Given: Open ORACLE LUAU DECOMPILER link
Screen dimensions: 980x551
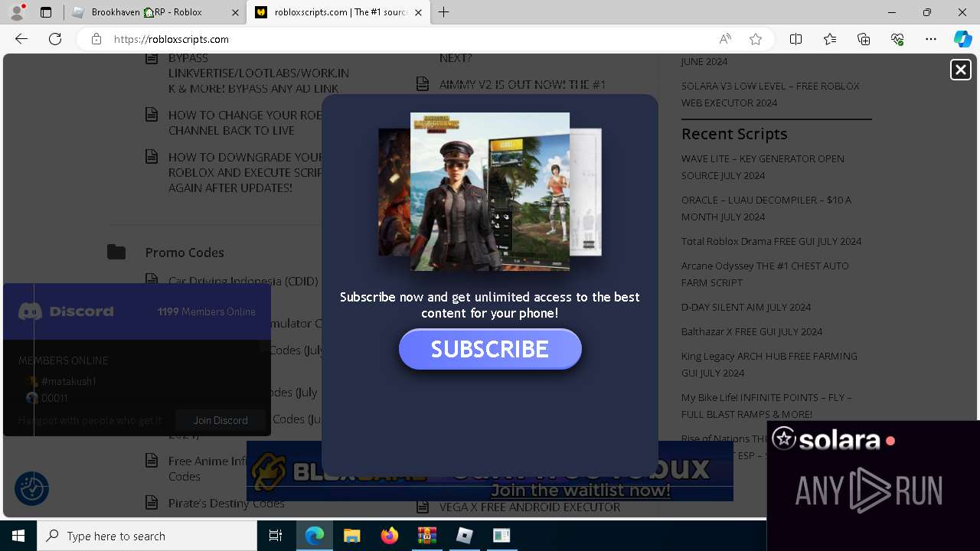Looking at the screenshot, I should tap(766, 208).
